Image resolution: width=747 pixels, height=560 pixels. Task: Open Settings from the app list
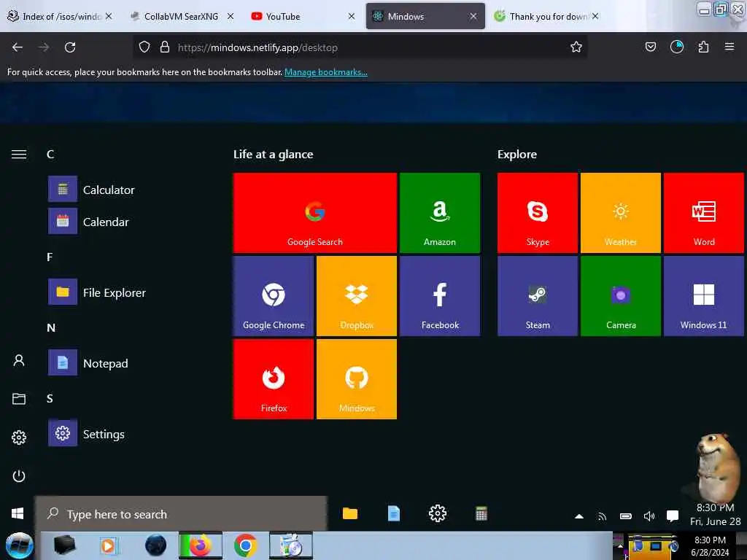tap(87, 434)
